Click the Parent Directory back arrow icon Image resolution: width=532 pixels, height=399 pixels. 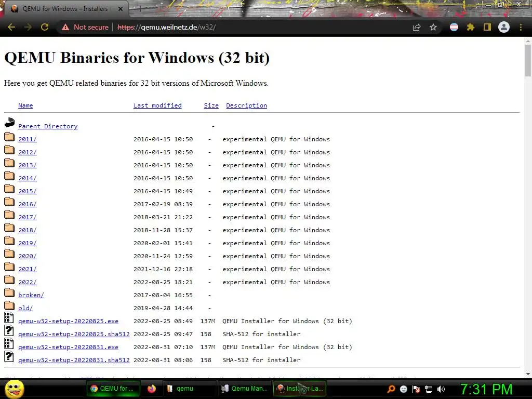pos(9,123)
